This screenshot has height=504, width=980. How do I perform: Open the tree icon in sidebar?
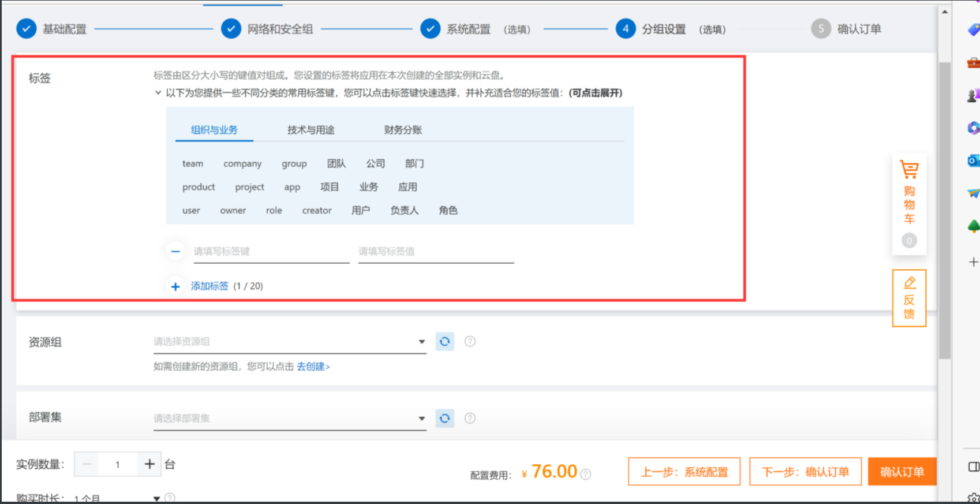pos(973,226)
